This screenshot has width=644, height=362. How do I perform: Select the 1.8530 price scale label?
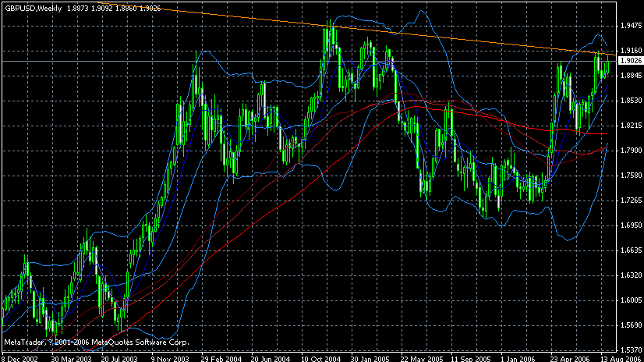[632, 101]
